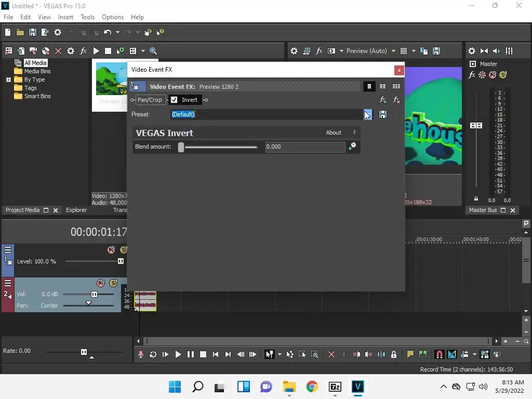Open the Edit menu
The height and width of the screenshot is (399, 532).
point(25,17)
